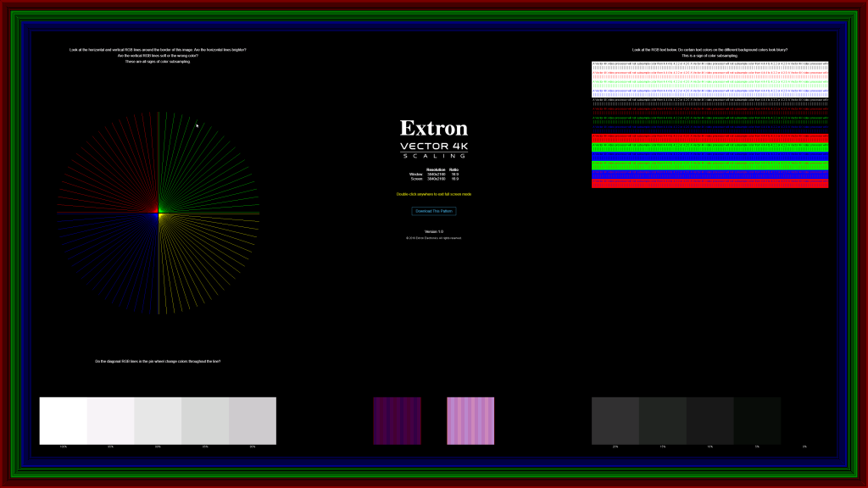Click the green quadrant of the pie wheel
Screen dimensions: 868x488
(209, 163)
